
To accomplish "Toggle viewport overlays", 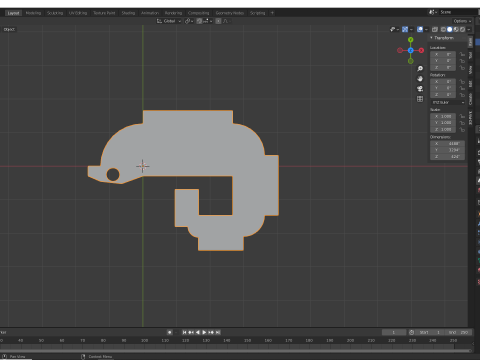I will tap(420, 30).
